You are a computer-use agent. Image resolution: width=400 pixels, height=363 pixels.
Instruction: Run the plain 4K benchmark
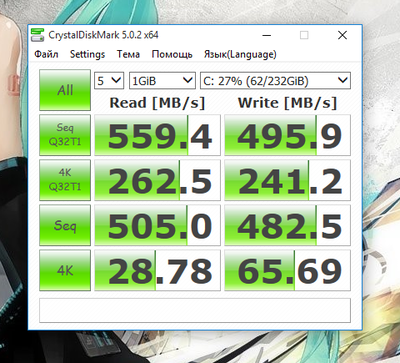[x=65, y=270]
